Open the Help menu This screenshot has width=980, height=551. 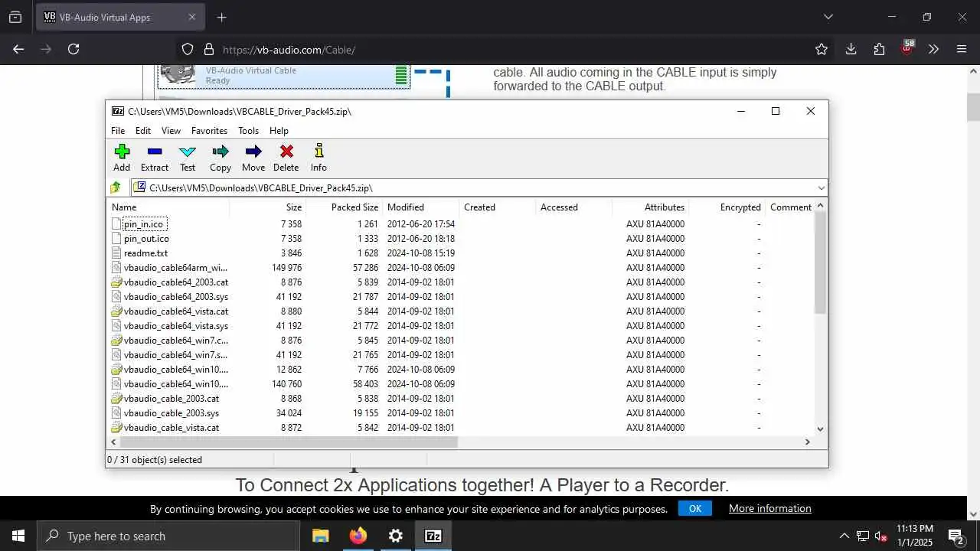point(279,131)
